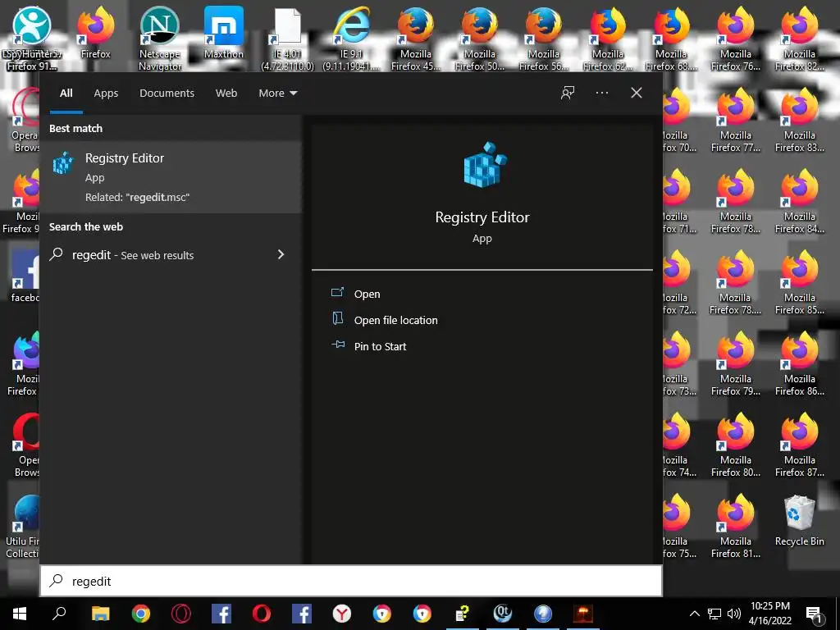Click the Mozilla Firefox 81 desktop shortcut
The image size is (840, 630).
[x=736, y=526]
